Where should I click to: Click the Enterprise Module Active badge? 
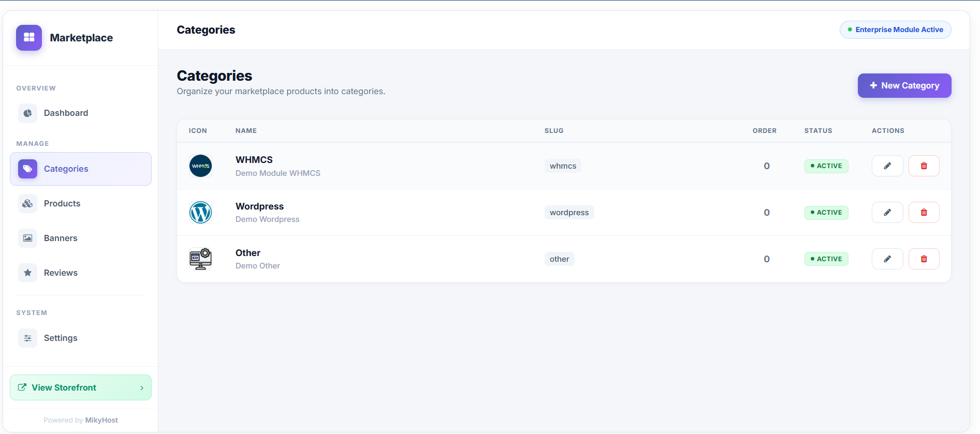pos(895,29)
